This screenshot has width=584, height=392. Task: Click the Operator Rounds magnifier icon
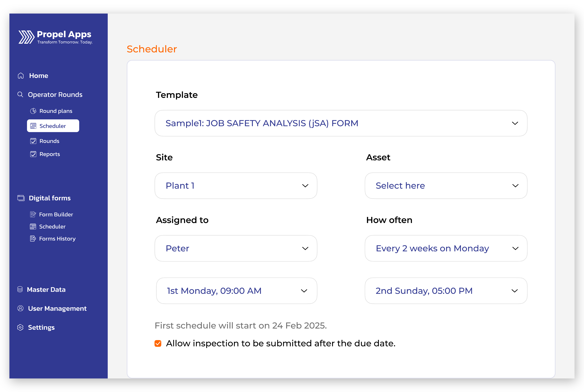tap(20, 94)
